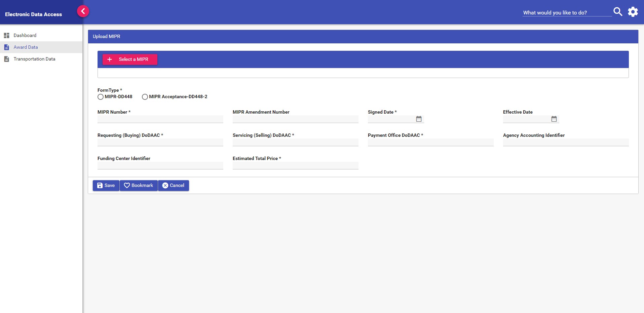
Task: Open the Award Data section
Action: point(25,47)
